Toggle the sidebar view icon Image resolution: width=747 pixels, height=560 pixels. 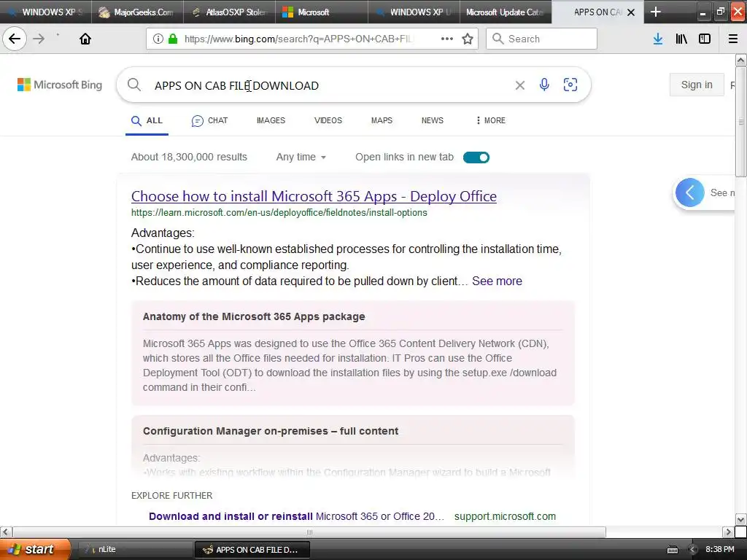click(x=705, y=39)
